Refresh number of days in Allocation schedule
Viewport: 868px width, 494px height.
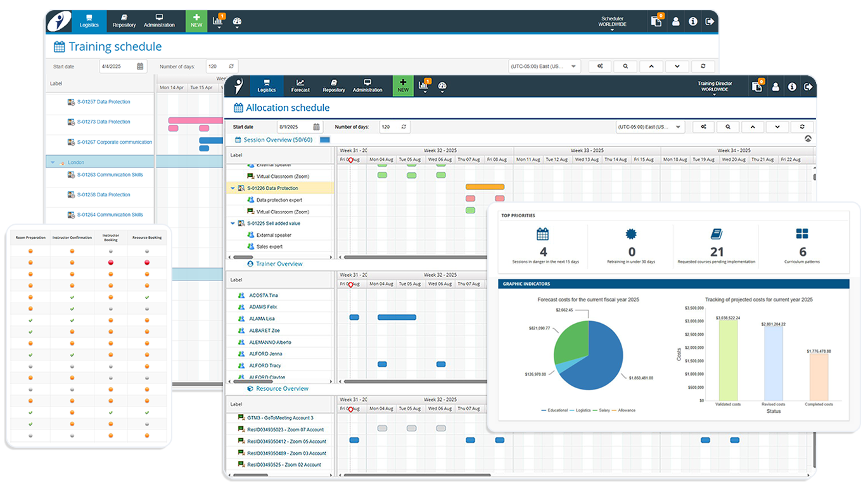(x=404, y=127)
